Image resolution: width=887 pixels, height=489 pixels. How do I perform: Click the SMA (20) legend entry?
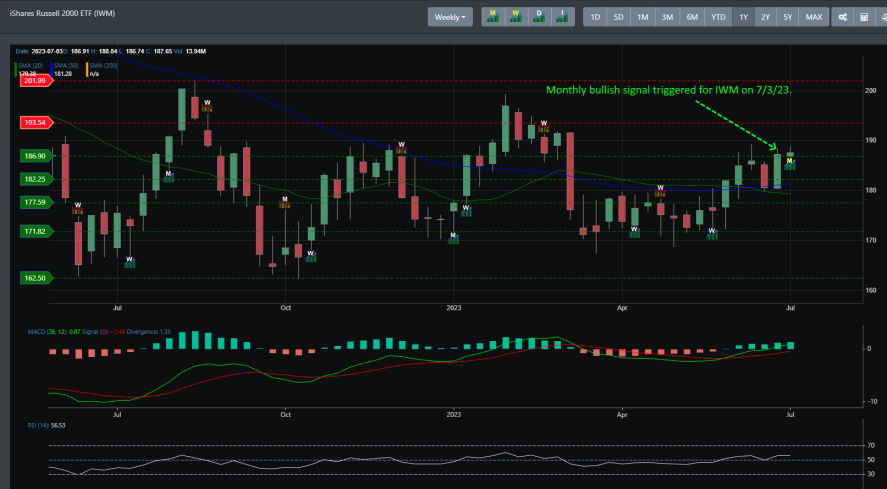point(29,69)
